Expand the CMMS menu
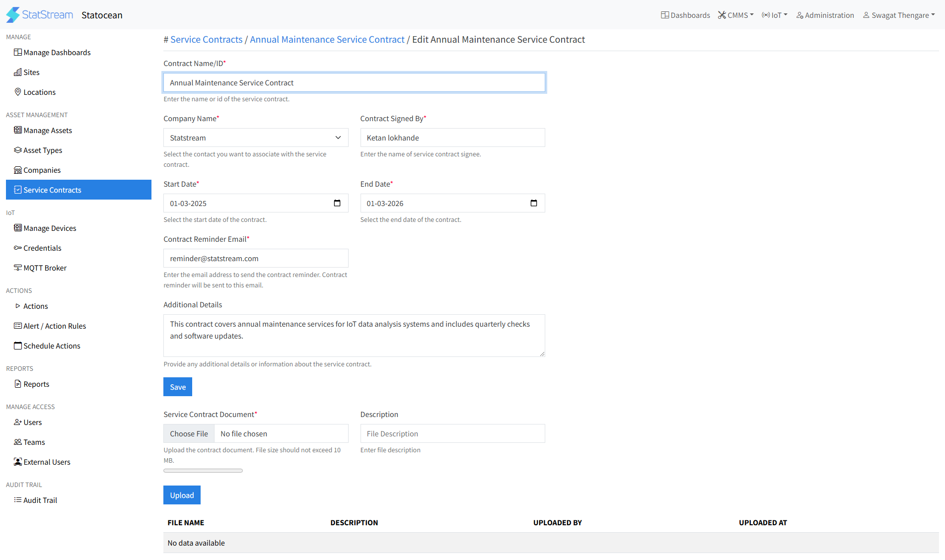Screen dimensions: 945x560 click(735, 15)
